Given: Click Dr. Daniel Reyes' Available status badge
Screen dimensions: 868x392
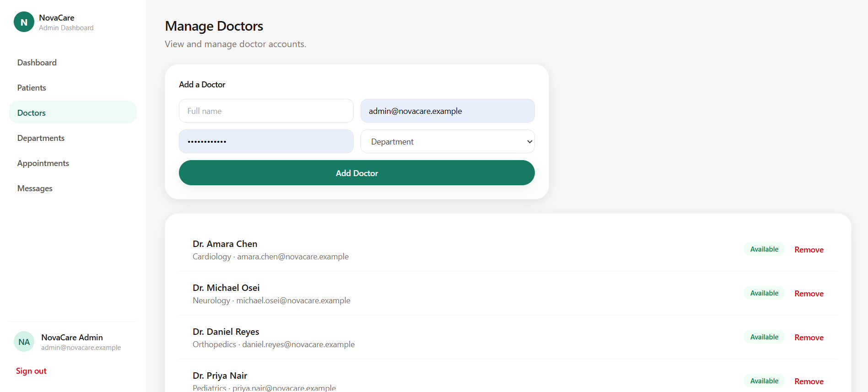Looking at the screenshot, I should coord(764,337).
